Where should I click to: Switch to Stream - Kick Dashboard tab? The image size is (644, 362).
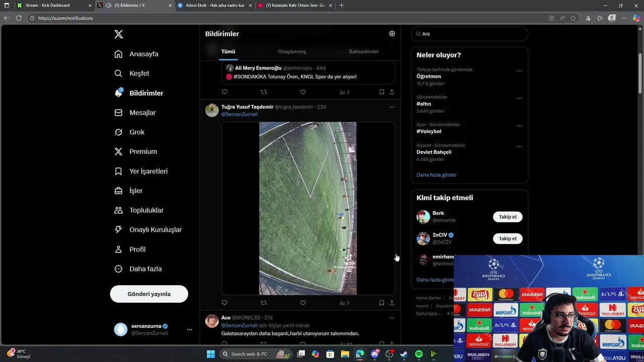click(54, 6)
